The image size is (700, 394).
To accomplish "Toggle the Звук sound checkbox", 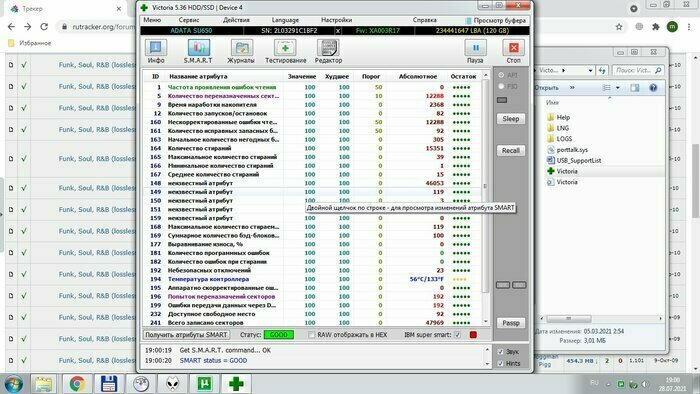I will [x=500, y=352].
